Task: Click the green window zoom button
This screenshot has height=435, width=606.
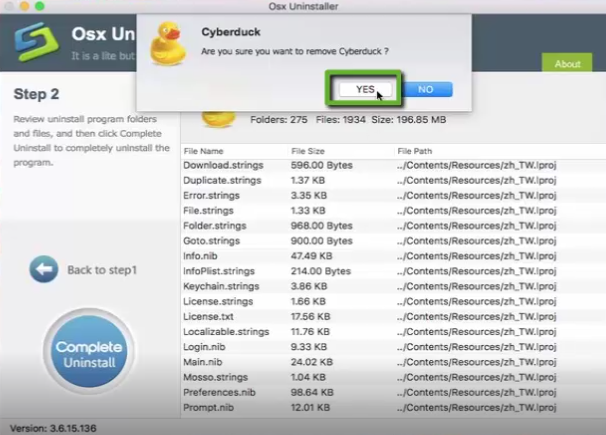Action: (x=39, y=6)
